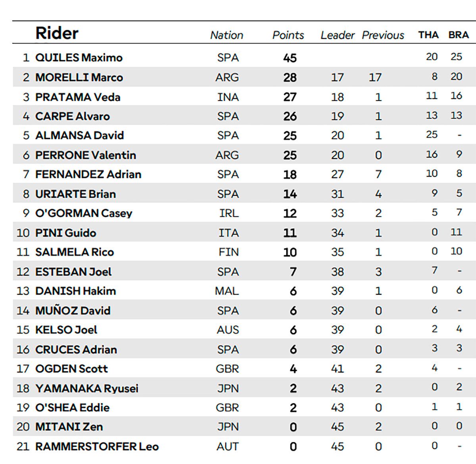Screen dimensions: 476x464
Task: Select the THA race column header
Action: coord(428,35)
